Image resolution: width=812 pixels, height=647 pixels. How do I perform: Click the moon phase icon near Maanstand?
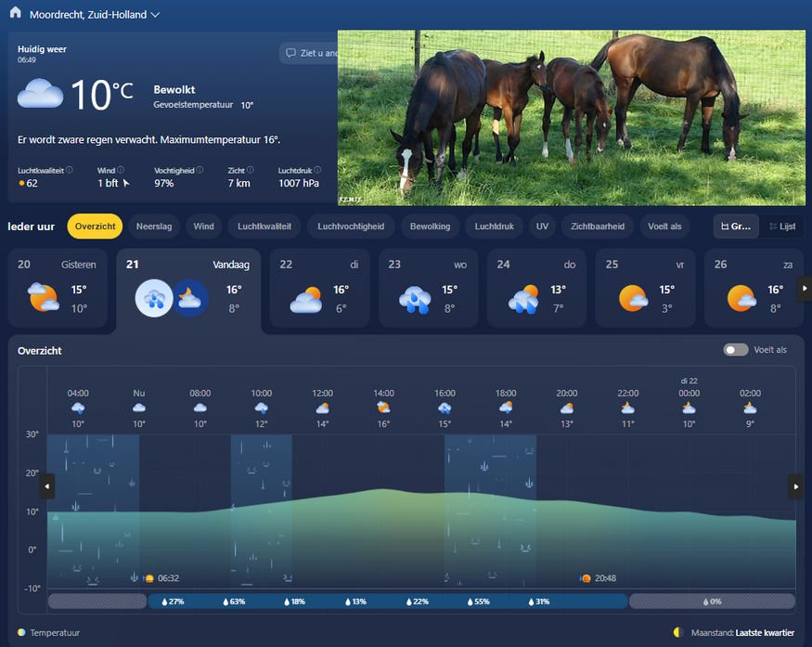click(678, 632)
